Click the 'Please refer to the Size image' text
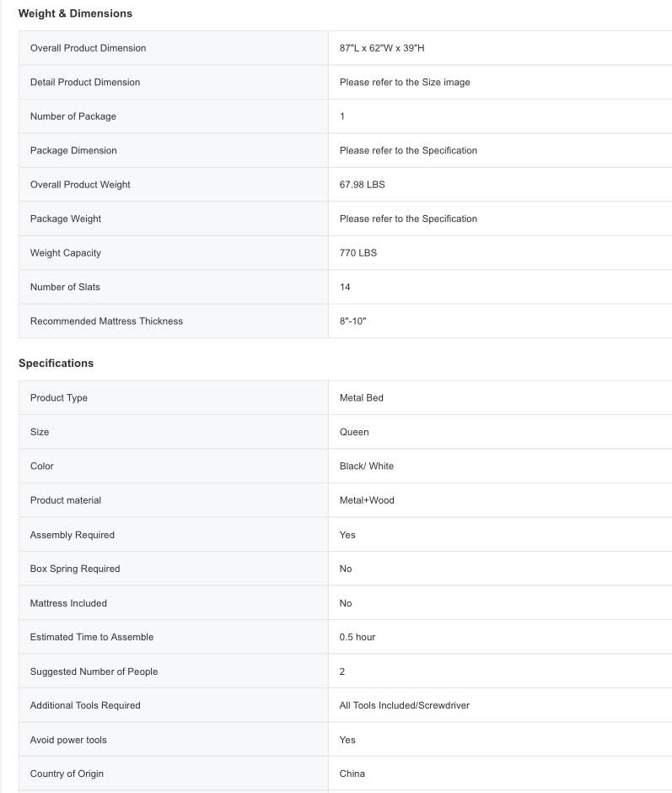The width and height of the screenshot is (672, 793). coord(405,82)
